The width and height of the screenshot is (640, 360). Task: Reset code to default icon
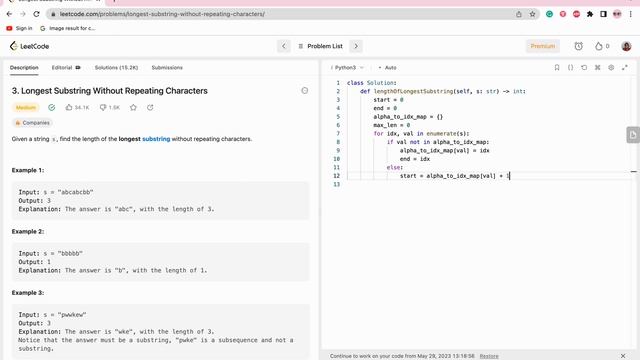(584, 68)
